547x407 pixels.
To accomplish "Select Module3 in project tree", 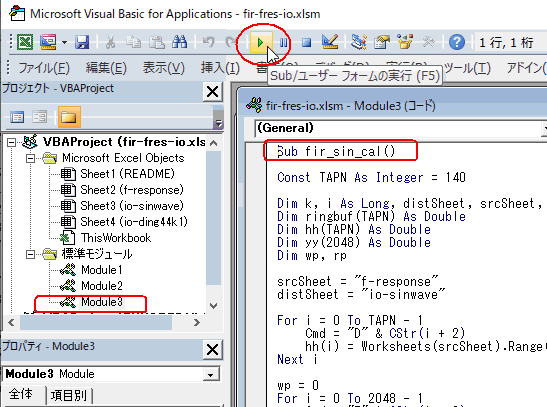I will coord(102,302).
